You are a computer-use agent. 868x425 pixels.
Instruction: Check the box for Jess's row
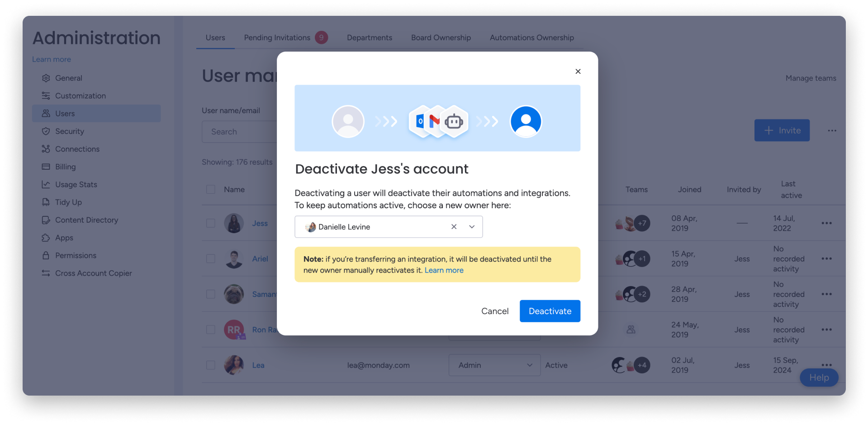[211, 223]
